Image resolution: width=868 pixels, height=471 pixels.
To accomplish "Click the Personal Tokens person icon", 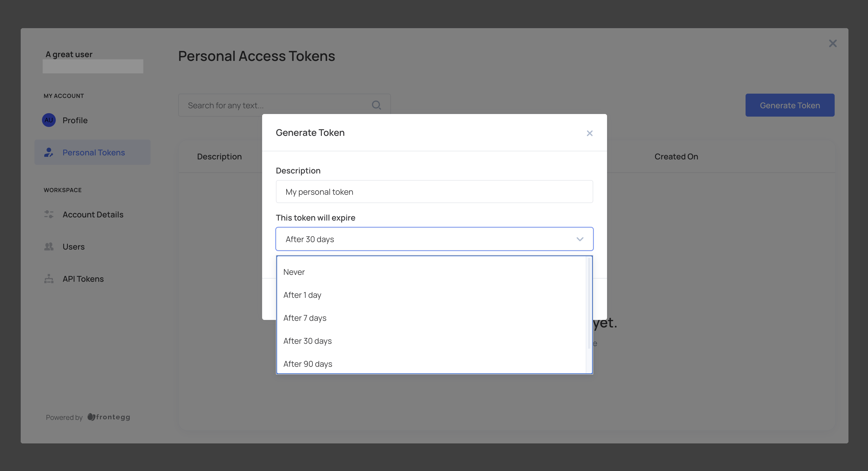I will click(x=49, y=153).
